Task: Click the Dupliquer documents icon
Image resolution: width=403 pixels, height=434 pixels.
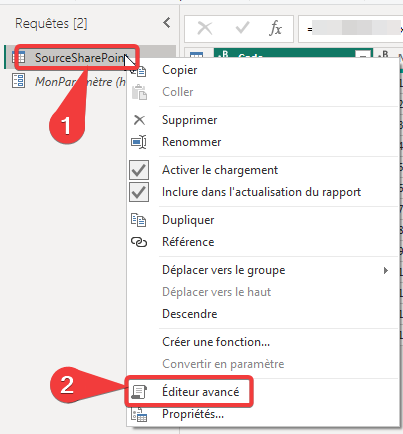Action: point(139,220)
